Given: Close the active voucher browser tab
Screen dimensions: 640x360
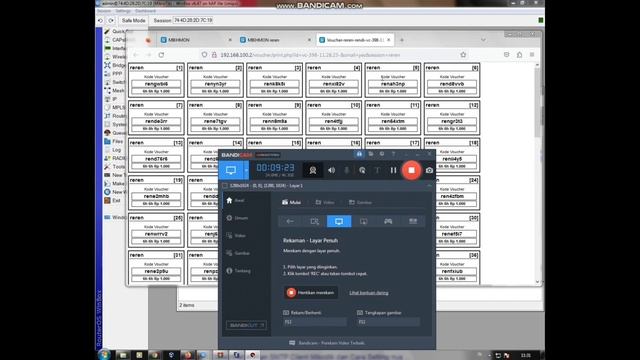Looking at the screenshot, I should pos(389,40).
